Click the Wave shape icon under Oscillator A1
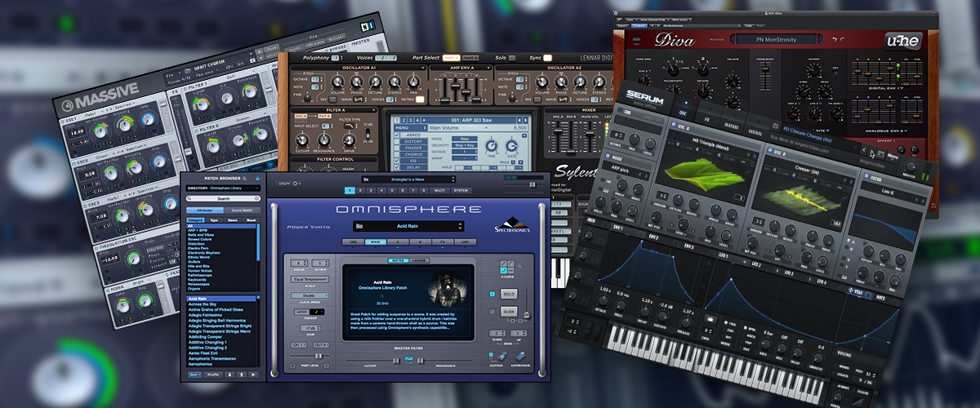Image resolution: width=980 pixels, height=408 pixels. (x=359, y=100)
